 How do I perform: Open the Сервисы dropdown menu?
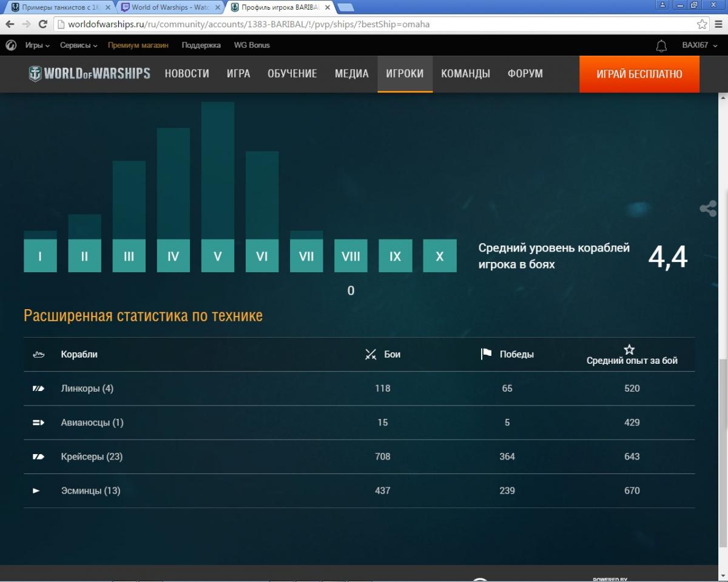[x=78, y=45]
